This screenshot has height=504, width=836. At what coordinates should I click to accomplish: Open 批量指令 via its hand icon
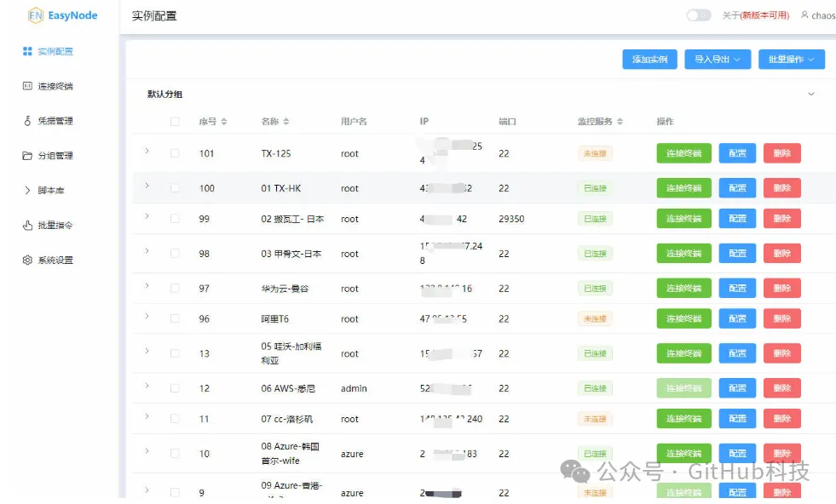29,223
